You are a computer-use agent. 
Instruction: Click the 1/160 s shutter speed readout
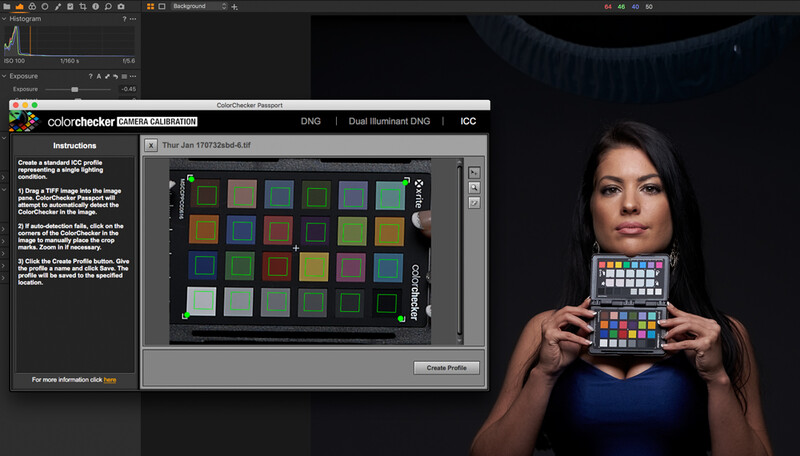(69, 61)
